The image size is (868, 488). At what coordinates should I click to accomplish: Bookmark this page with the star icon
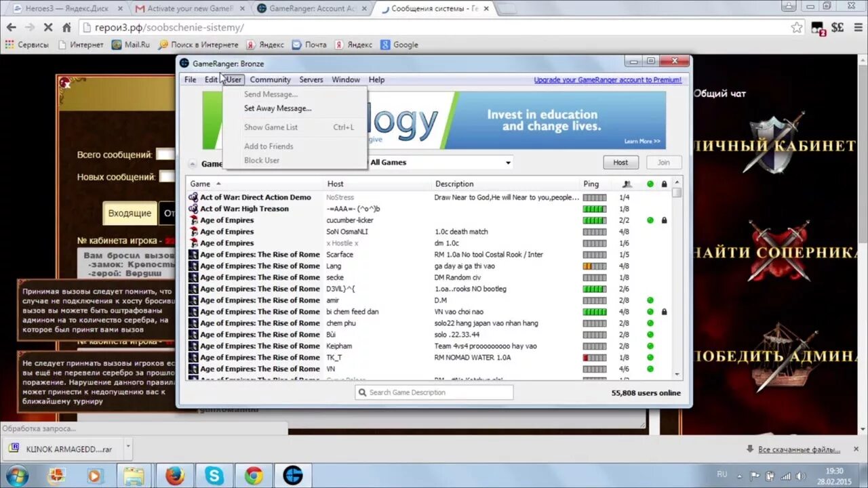click(797, 28)
